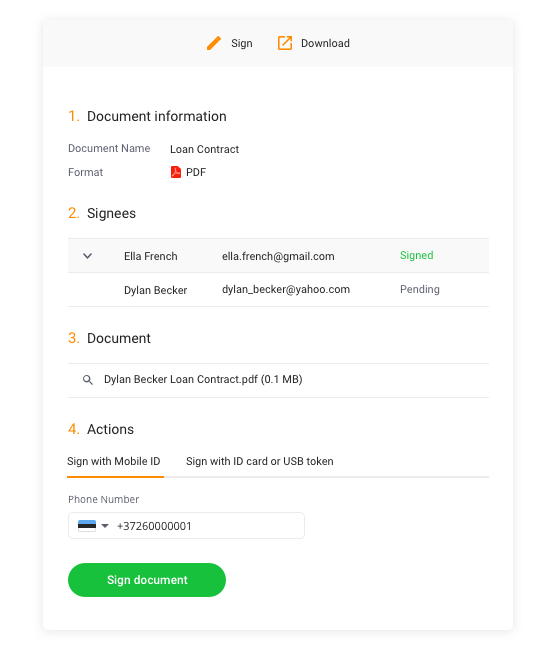This screenshot has height=650, width=555.
Task: Open the country code dropdown arrow
Action: coord(105,526)
